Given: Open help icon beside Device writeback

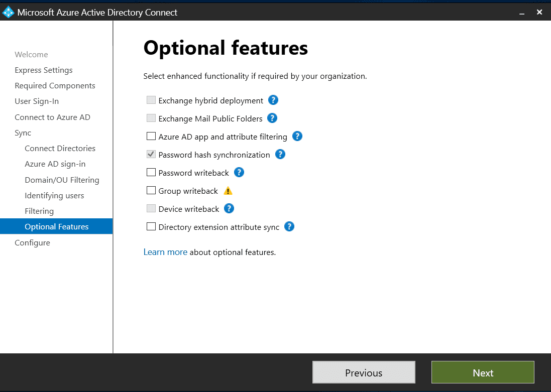Looking at the screenshot, I should coord(229,209).
